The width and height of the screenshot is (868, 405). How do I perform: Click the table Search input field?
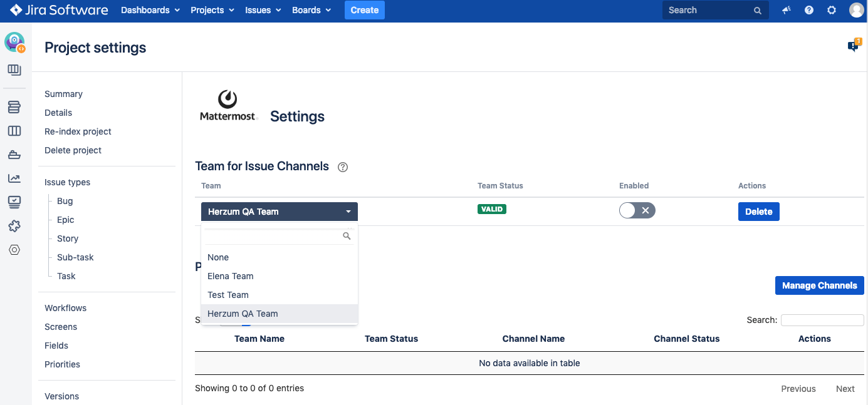822,320
